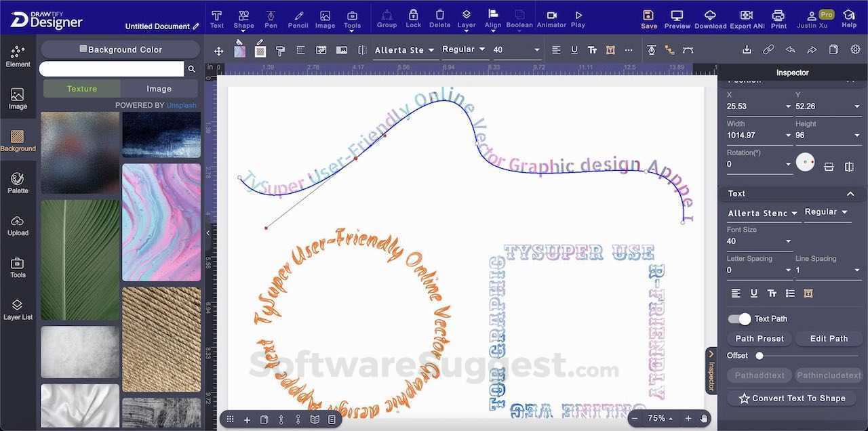Click the Export ANI icon
This screenshot has height=431, width=868.
click(746, 17)
